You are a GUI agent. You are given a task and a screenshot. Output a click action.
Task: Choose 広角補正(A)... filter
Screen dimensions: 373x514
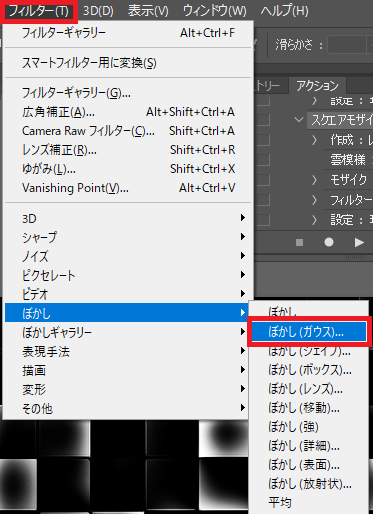pyautogui.click(x=128, y=112)
